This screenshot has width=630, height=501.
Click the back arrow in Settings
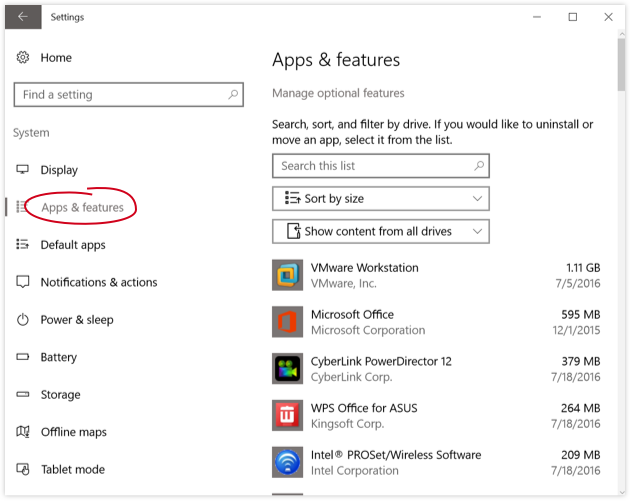tap(23, 17)
